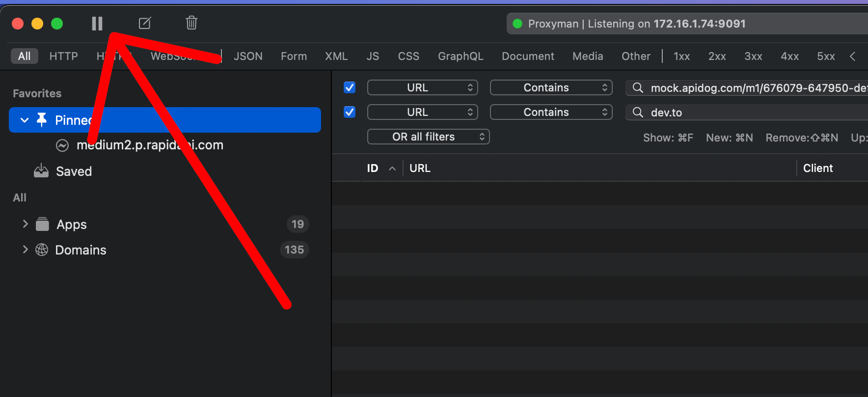The image size is (868, 397).
Task: Click the pin icon in Pinned row
Action: (x=42, y=119)
